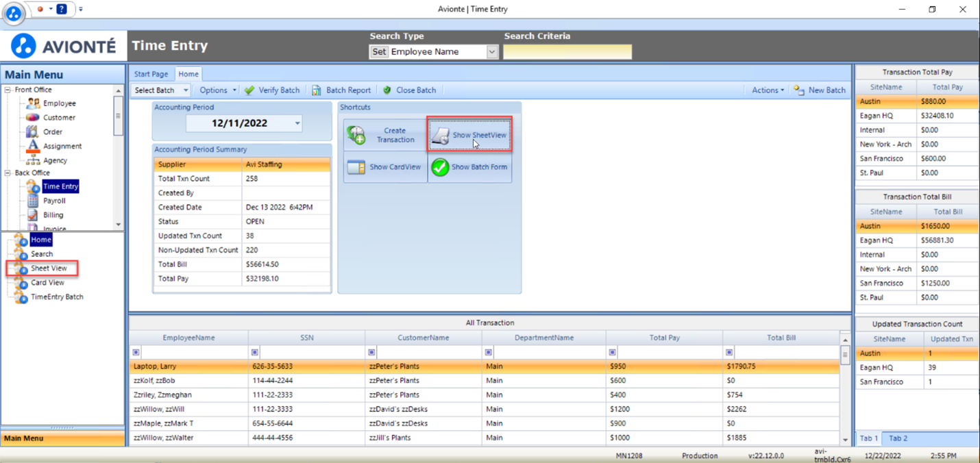Switch to Tab 1 in the right panel
The width and height of the screenshot is (980, 463).
[x=869, y=438]
